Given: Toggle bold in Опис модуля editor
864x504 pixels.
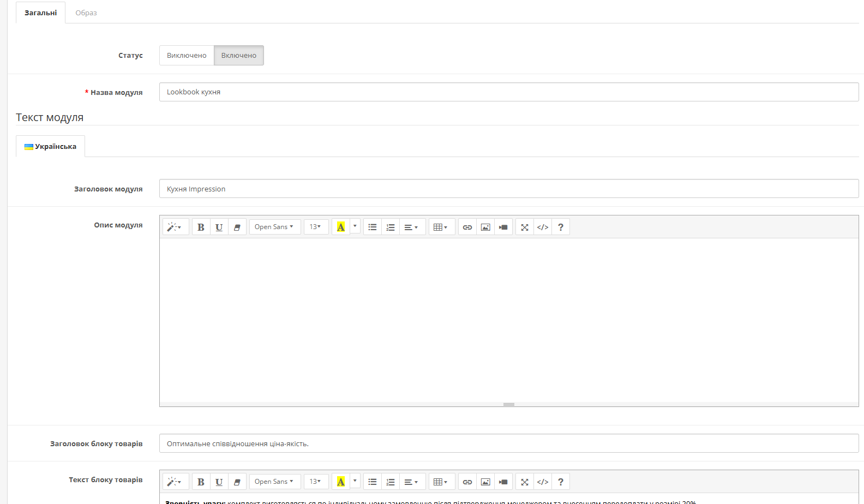Looking at the screenshot, I should pyautogui.click(x=201, y=227).
